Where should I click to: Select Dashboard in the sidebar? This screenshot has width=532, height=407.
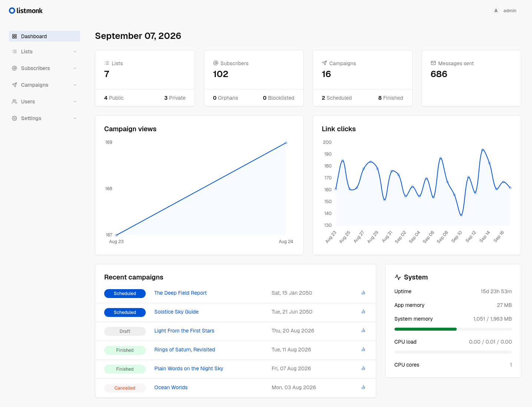tap(44, 36)
